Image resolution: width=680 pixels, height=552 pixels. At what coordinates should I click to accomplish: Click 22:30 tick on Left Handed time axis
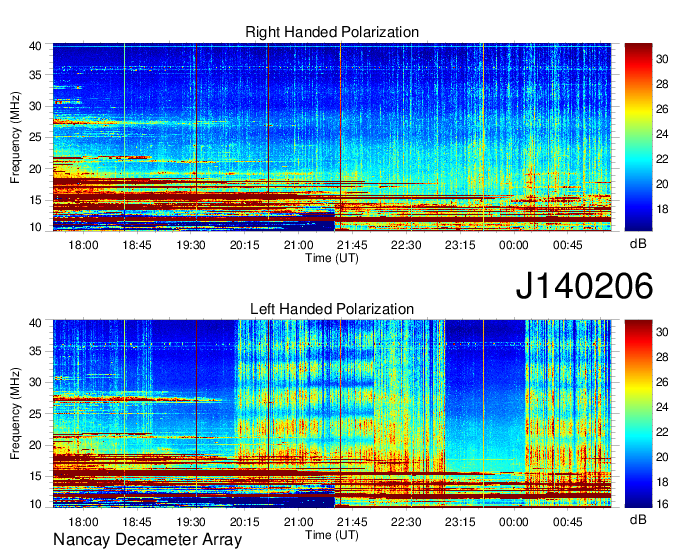[406, 522]
